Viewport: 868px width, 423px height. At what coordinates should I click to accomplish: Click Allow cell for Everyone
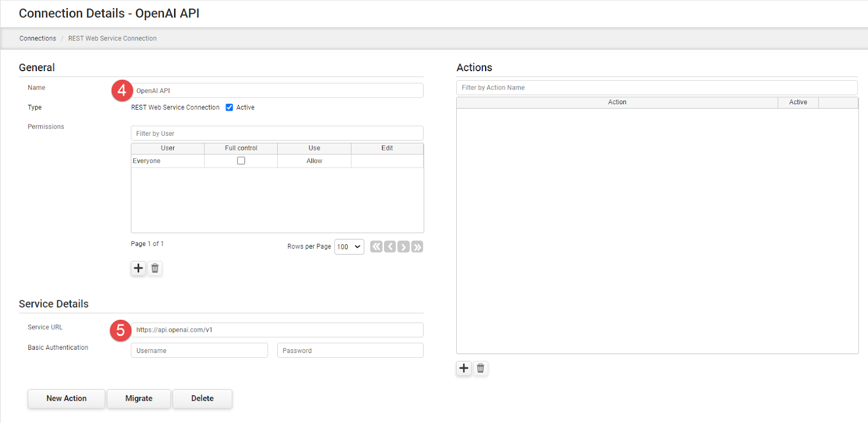coord(315,161)
